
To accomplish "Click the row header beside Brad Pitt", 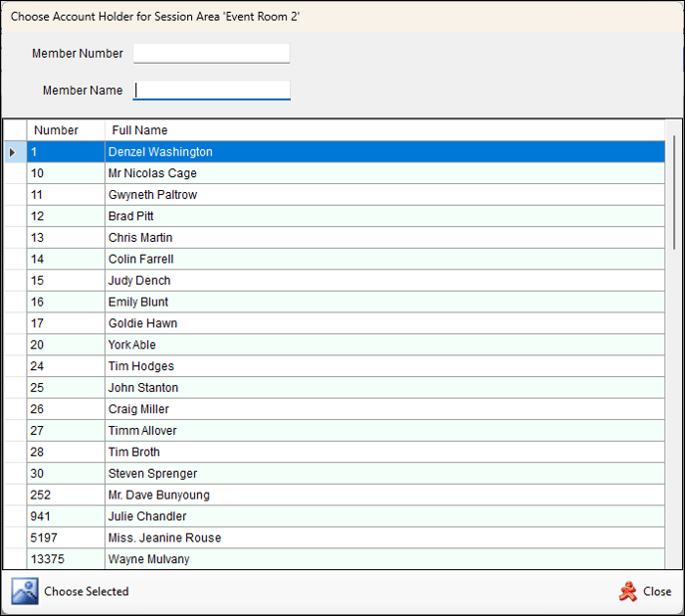I will pos(15,216).
